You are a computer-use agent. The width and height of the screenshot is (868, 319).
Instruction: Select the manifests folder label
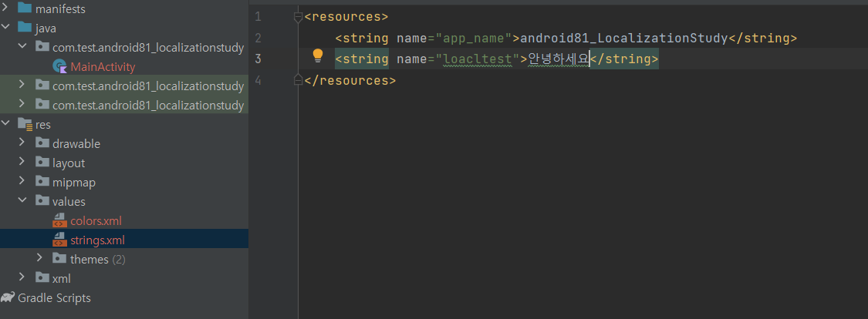pyautogui.click(x=60, y=9)
